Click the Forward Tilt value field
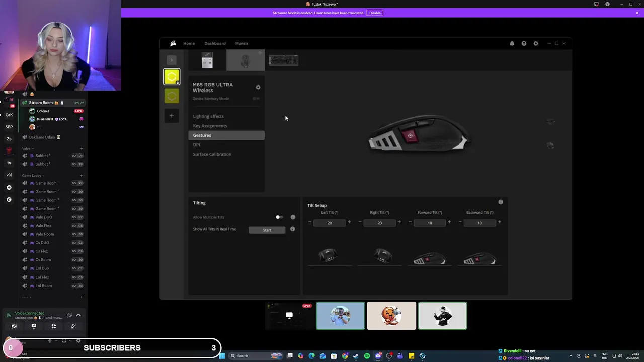 coord(430,223)
